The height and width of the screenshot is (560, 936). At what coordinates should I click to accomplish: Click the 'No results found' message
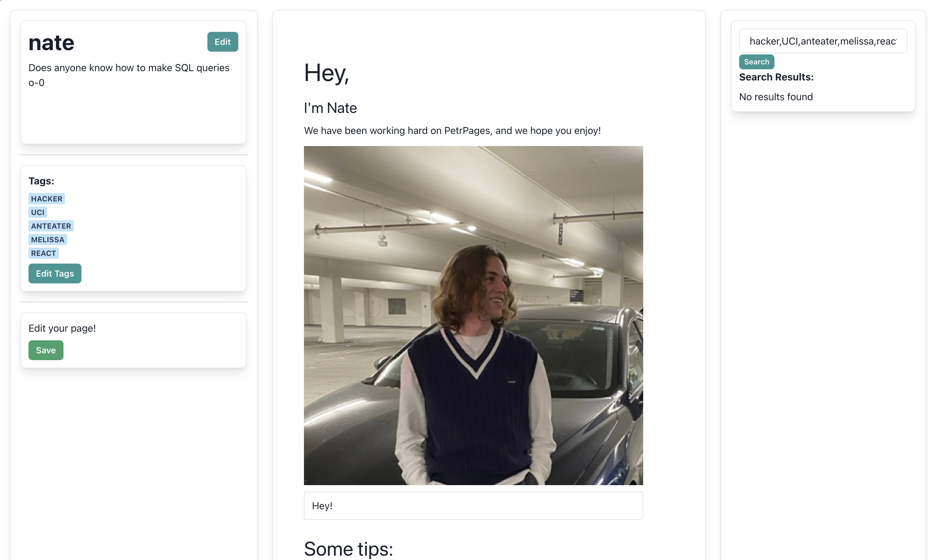775,97
